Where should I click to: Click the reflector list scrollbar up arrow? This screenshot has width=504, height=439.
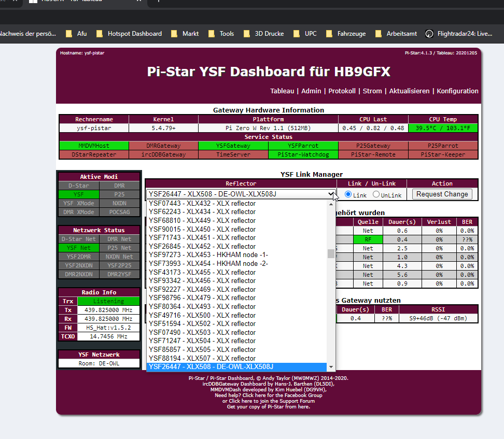(331, 204)
